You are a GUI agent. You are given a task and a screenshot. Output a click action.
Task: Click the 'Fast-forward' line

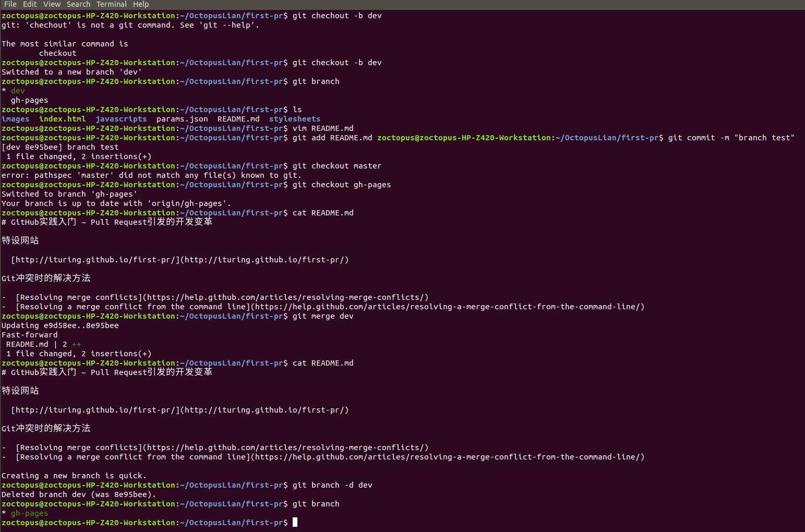tap(30, 335)
